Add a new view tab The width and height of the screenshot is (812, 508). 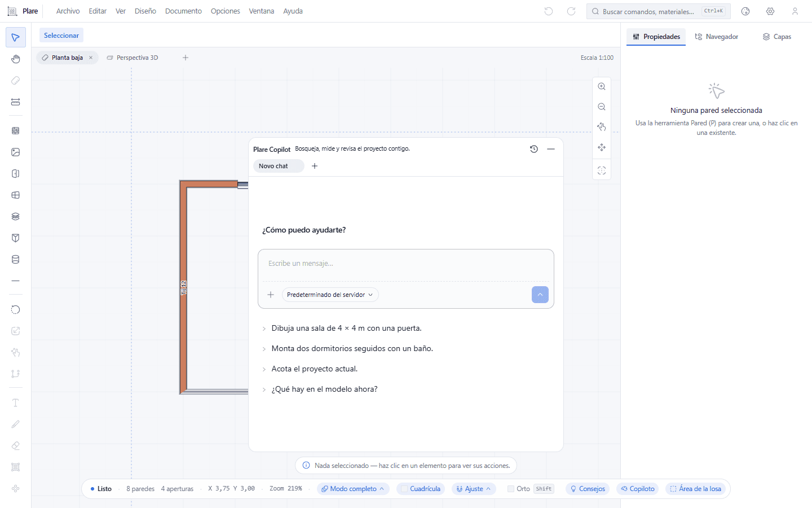pyautogui.click(x=186, y=58)
